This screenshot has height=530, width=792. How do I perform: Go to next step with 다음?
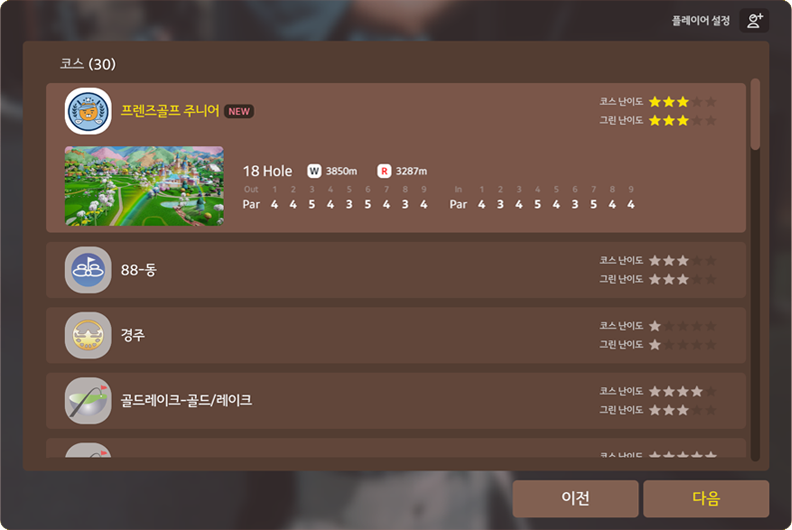pos(706,499)
